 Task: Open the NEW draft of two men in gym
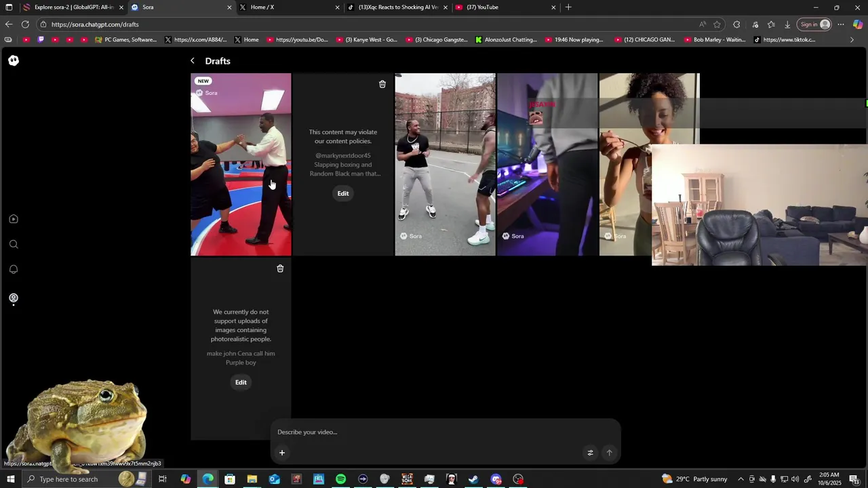pos(241,165)
